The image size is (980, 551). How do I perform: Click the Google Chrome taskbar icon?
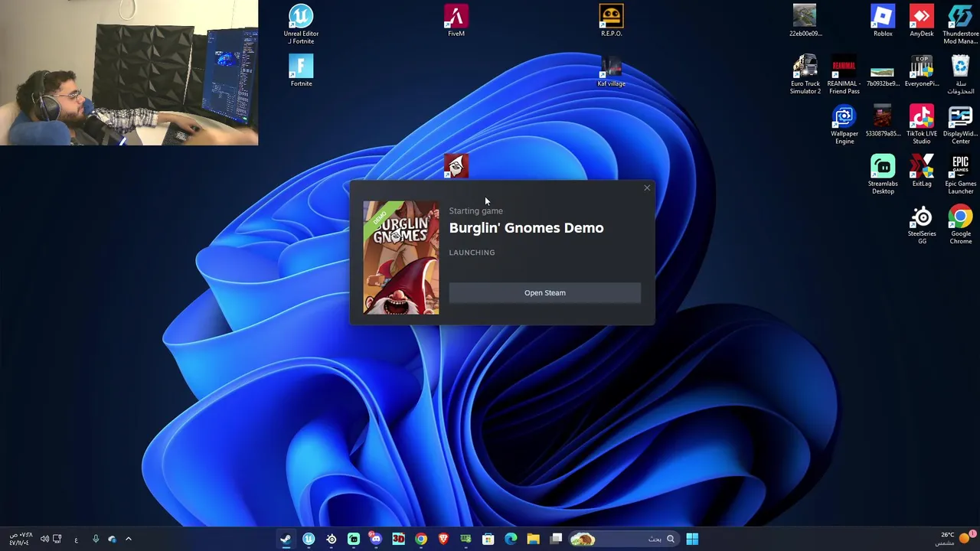point(420,539)
